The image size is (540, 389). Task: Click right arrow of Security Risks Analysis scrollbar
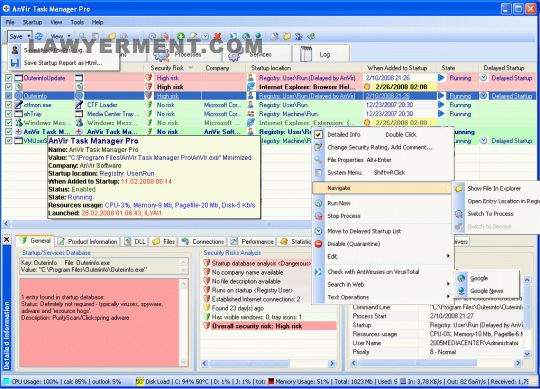[x=332, y=363]
